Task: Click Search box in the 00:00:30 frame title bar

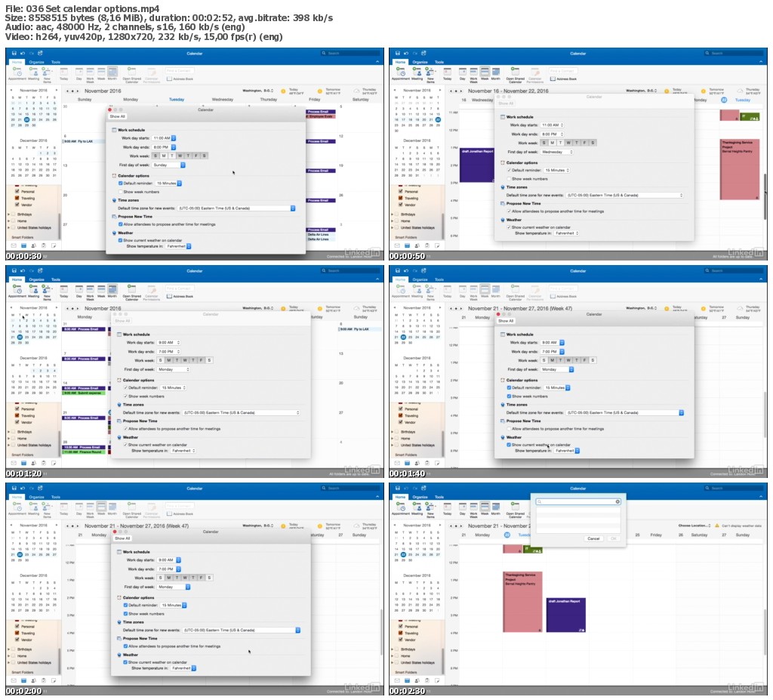Action: [x=349, y=53]
